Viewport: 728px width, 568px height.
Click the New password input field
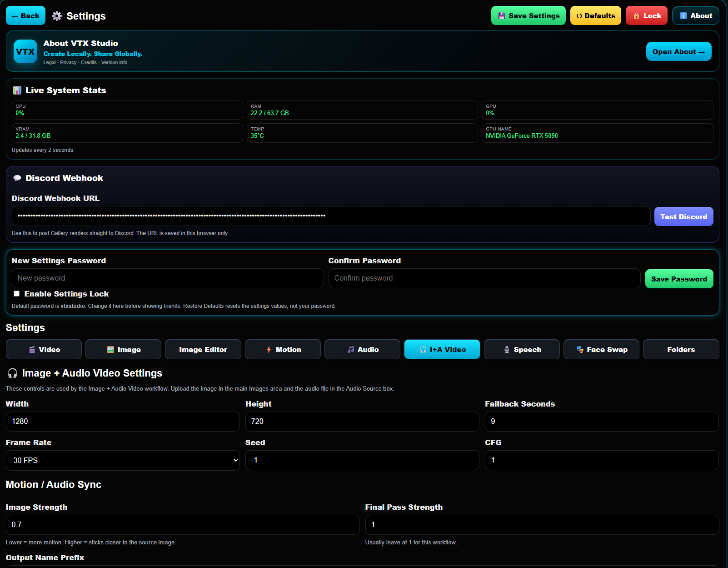(168, 278)
